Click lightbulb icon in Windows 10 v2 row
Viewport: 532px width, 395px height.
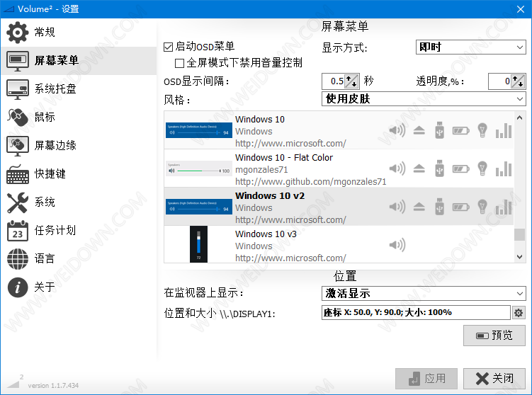coord(482,207)
